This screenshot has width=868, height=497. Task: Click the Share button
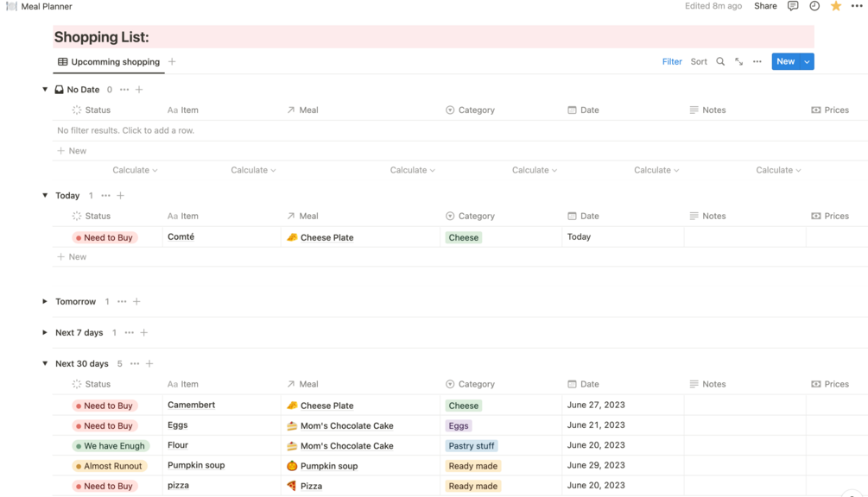(765, 6)
